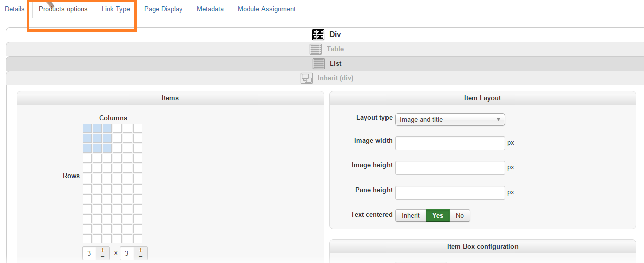Switch to the Details tab
Screen dimensions: 644x263
(x=15, y=9)
